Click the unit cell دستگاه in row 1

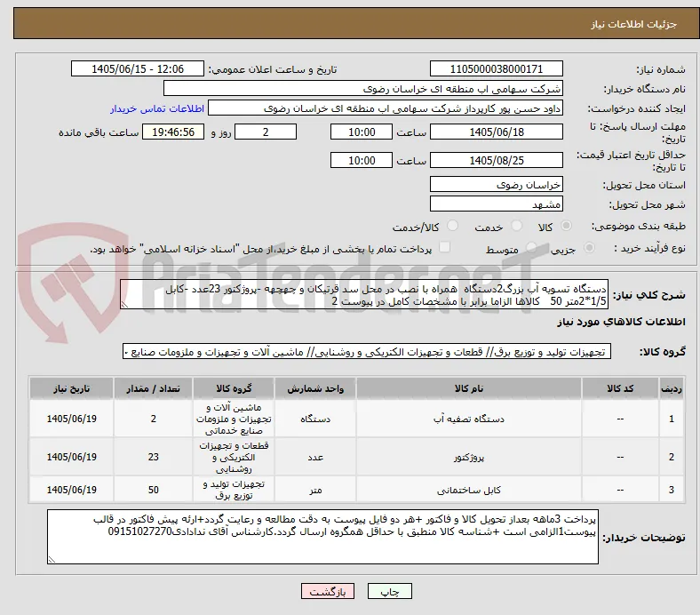tap(315, 419)
